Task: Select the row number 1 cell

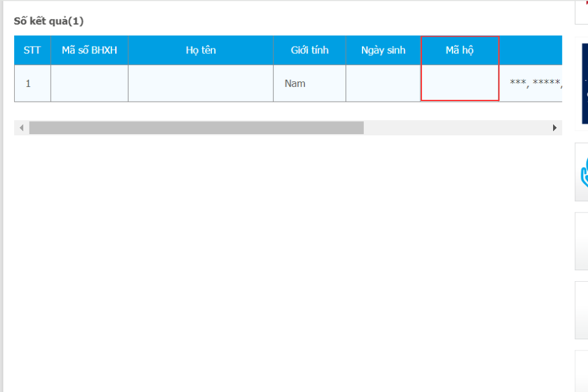Action: 32,83
